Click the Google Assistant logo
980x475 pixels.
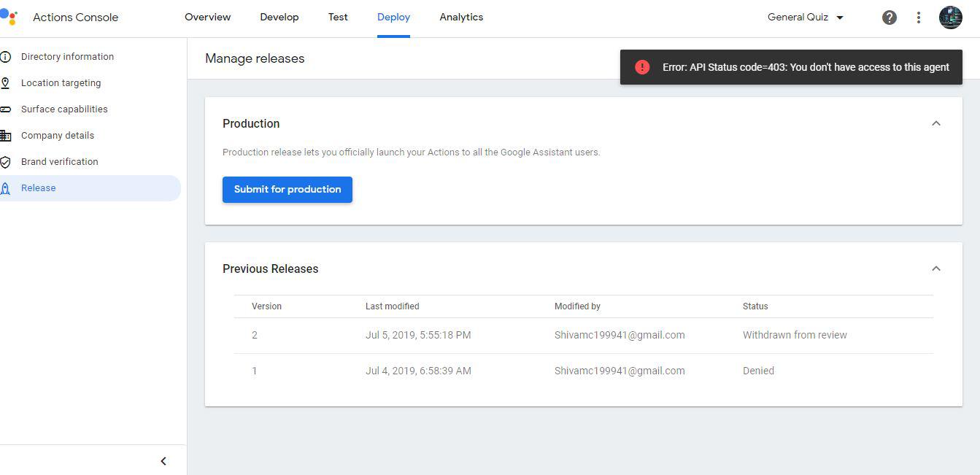click(x=10, y=17)
